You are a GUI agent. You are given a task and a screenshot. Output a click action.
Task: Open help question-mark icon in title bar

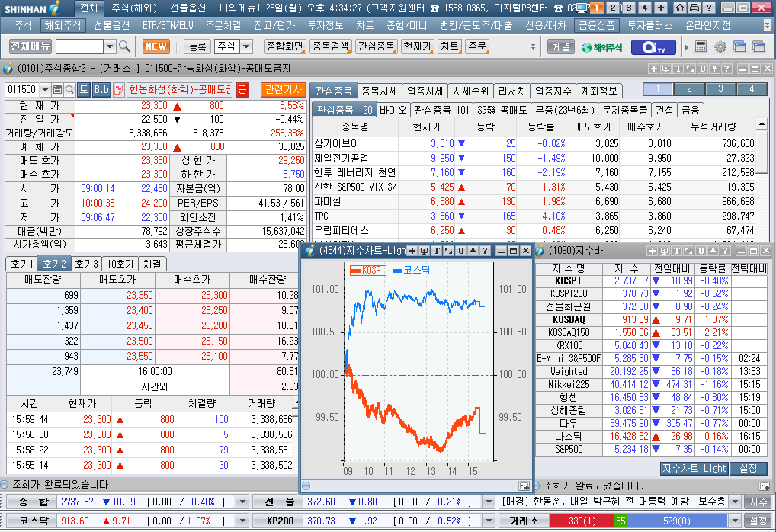click(709, 8)
